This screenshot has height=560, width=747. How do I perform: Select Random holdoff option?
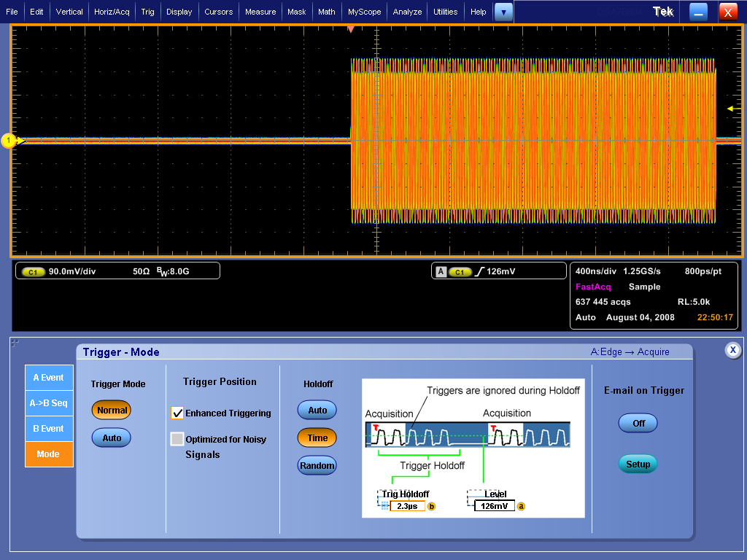317,465
